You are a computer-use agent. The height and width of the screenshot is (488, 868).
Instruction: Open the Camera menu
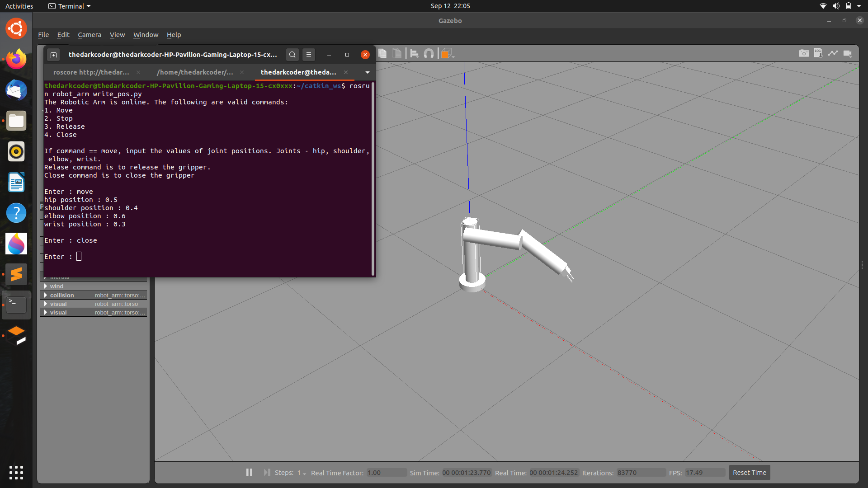pos(89,35)
